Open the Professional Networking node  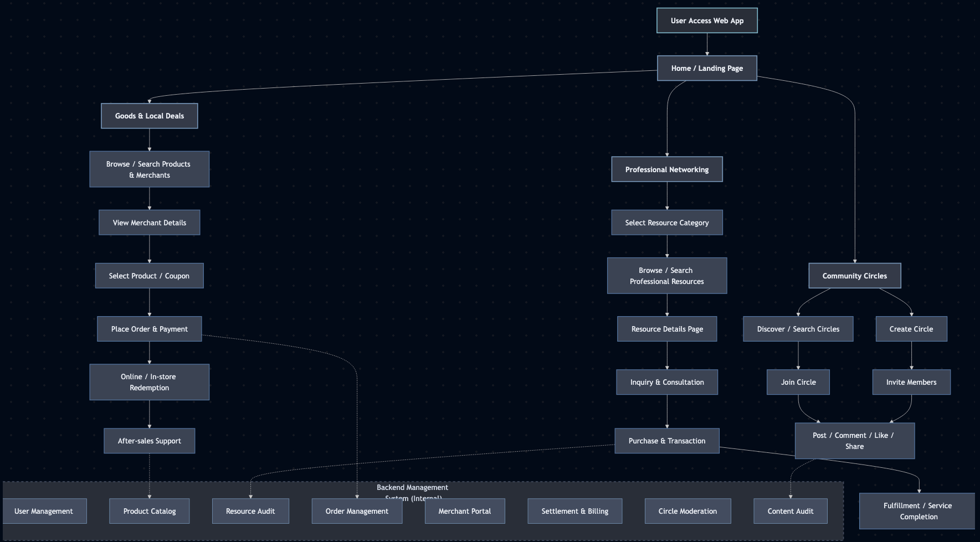tap(667, 169)
